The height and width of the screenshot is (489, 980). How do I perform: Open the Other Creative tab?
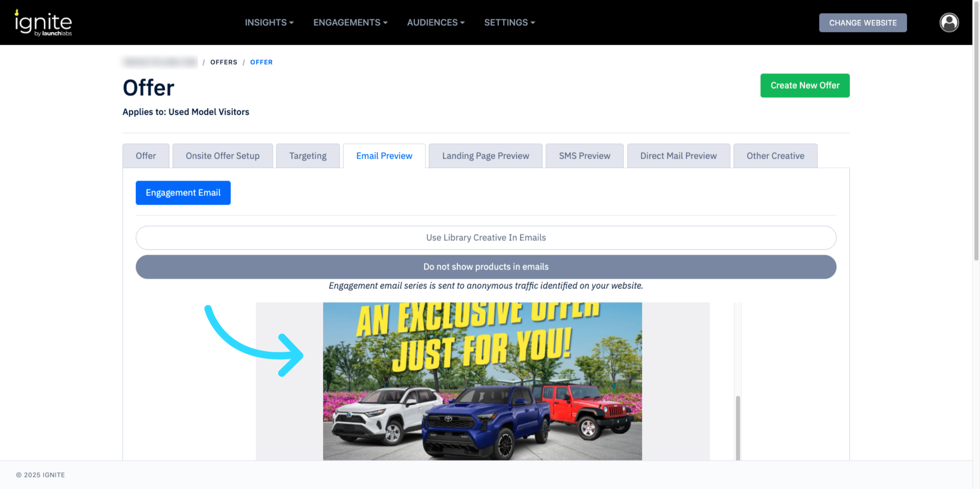[775, 156]
